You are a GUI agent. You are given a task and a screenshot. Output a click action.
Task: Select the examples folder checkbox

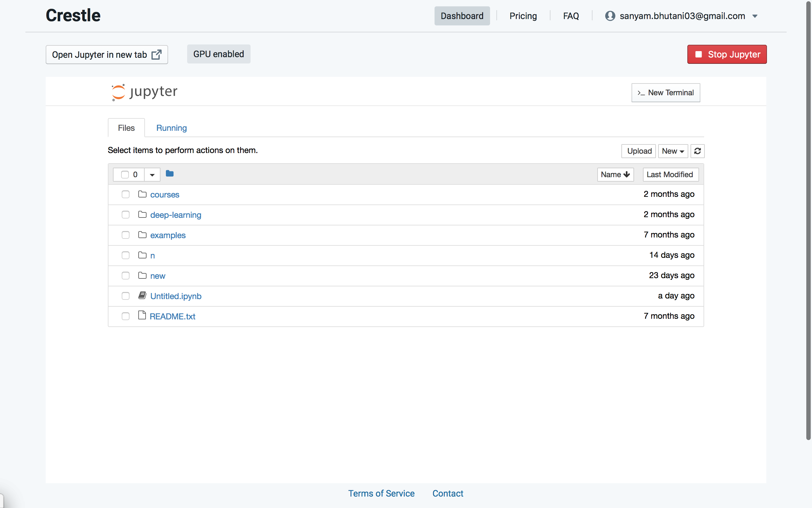tap(126, 235)
